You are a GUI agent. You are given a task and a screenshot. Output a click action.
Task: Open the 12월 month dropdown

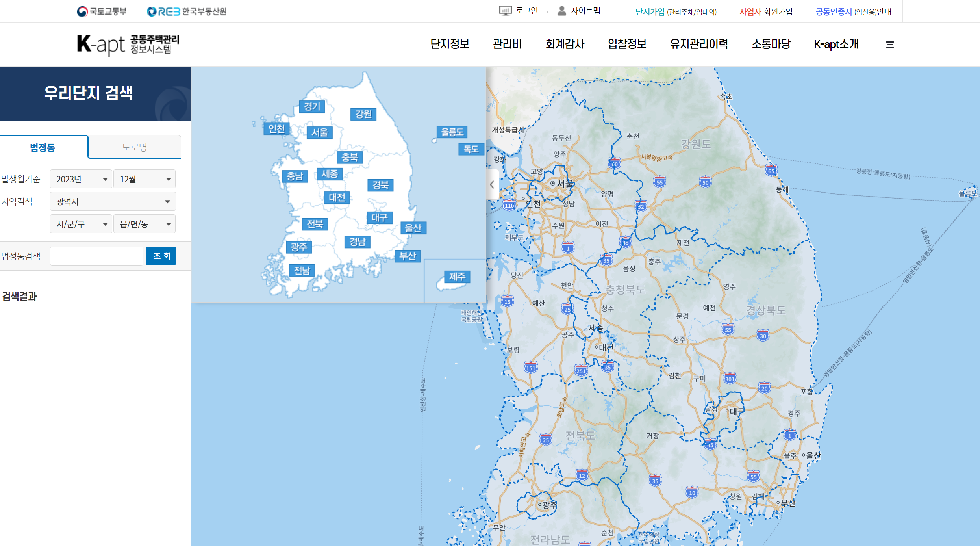[144, 179]
